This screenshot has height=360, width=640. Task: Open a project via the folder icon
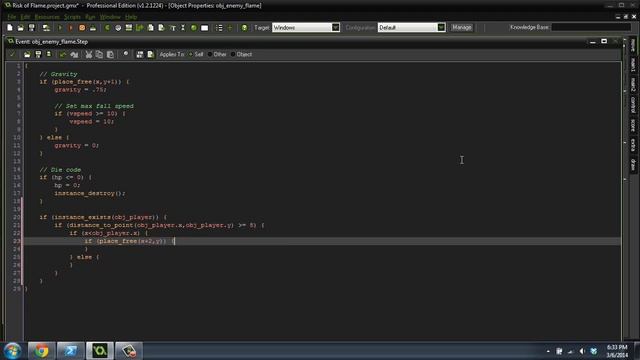[20, 27]
